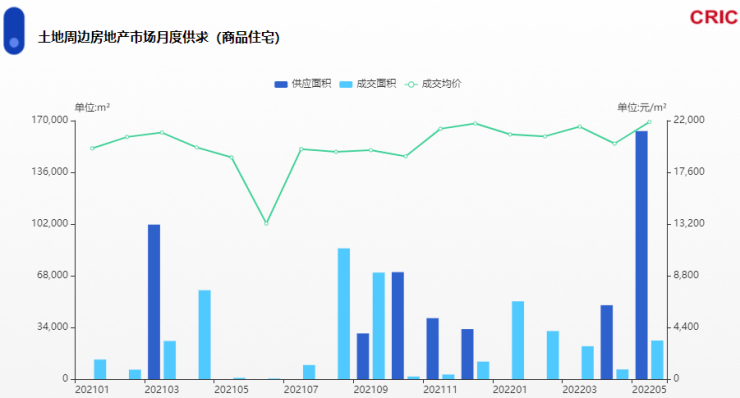
Task: Click the CRIC logo
Action: coord(714,17)
